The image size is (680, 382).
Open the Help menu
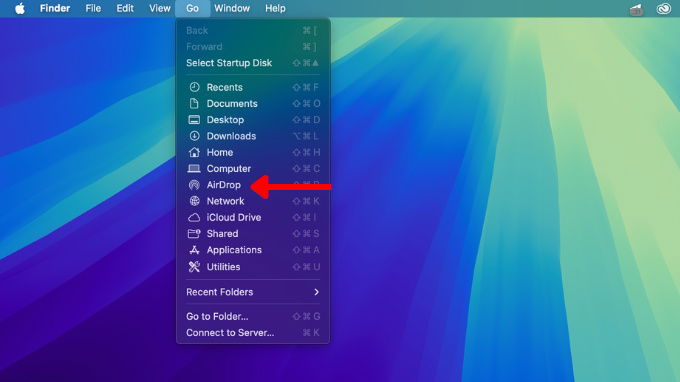click(x=275, y=8)
